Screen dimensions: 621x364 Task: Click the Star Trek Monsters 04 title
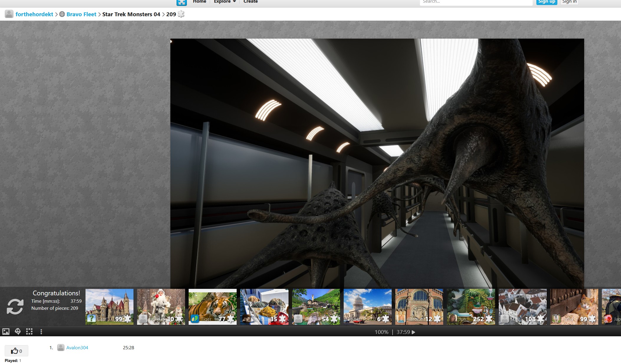pos(131,14)
